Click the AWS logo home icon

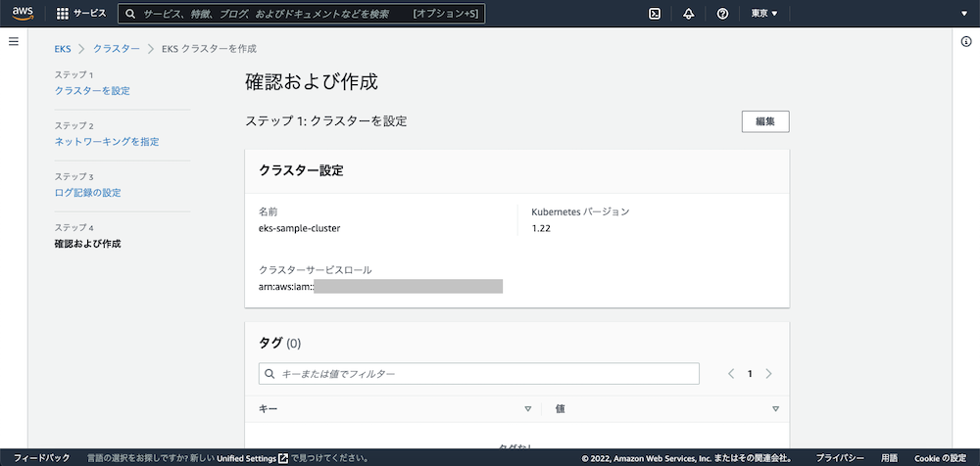pos(24,14)
